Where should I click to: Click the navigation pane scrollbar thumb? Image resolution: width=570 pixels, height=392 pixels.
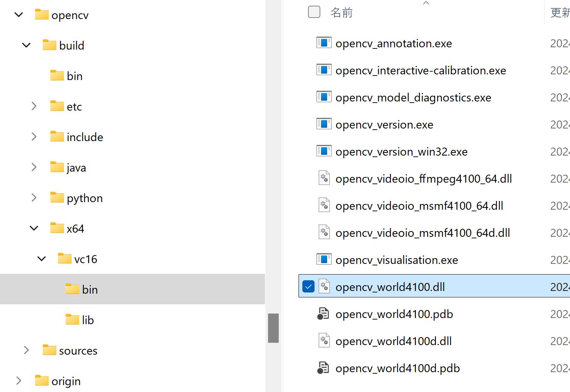[x=273, y=328]
